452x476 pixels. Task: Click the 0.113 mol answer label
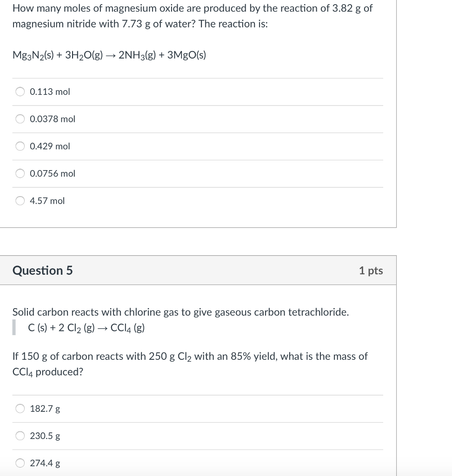pyautogui.click(x=49, y=92)
